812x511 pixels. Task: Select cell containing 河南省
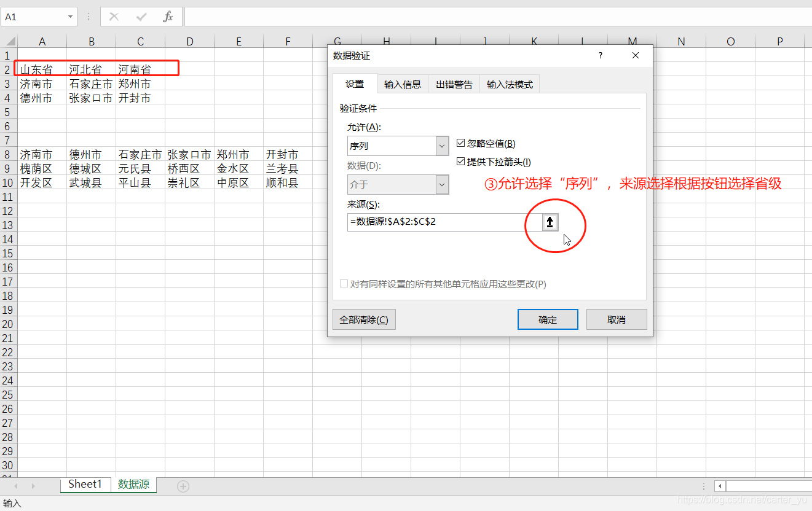click(x=140, y=69)
